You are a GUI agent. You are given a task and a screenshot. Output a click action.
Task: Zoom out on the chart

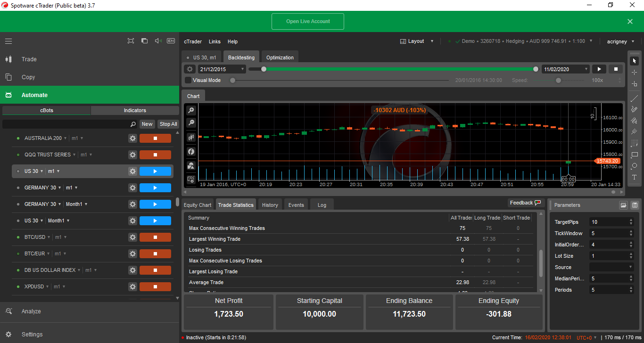[191, 122]
